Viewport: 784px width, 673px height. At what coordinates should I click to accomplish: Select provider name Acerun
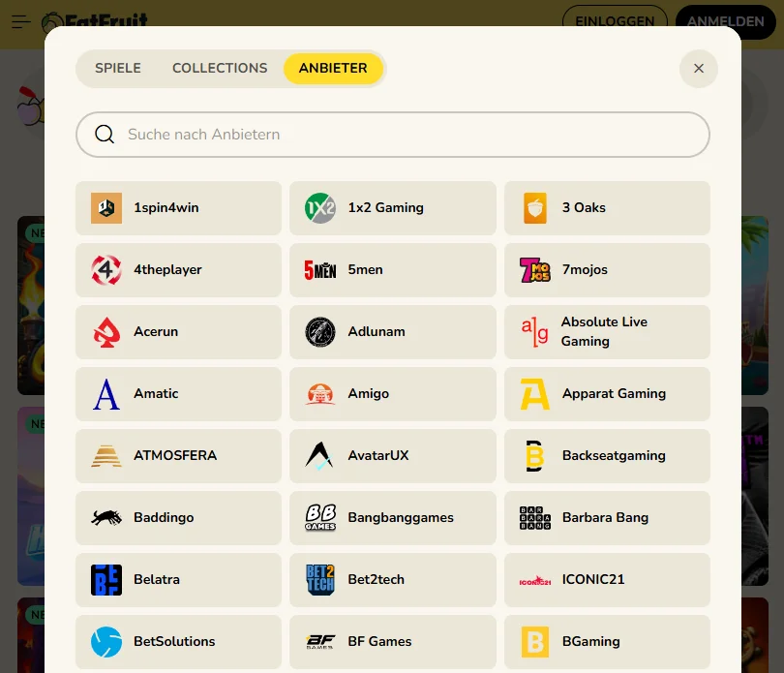tap(156, 332)
